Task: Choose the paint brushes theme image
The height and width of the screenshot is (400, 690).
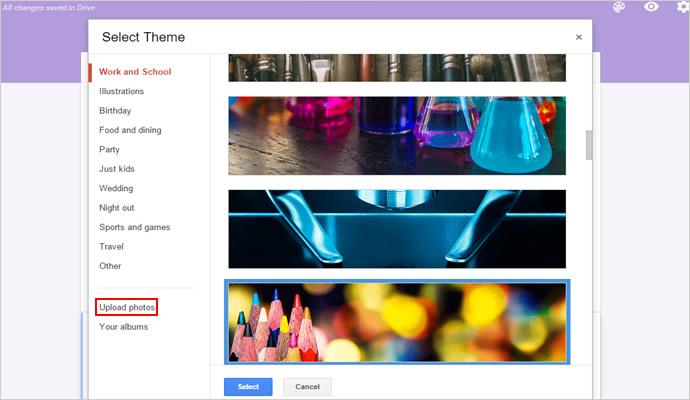Action: coord(397,68)
